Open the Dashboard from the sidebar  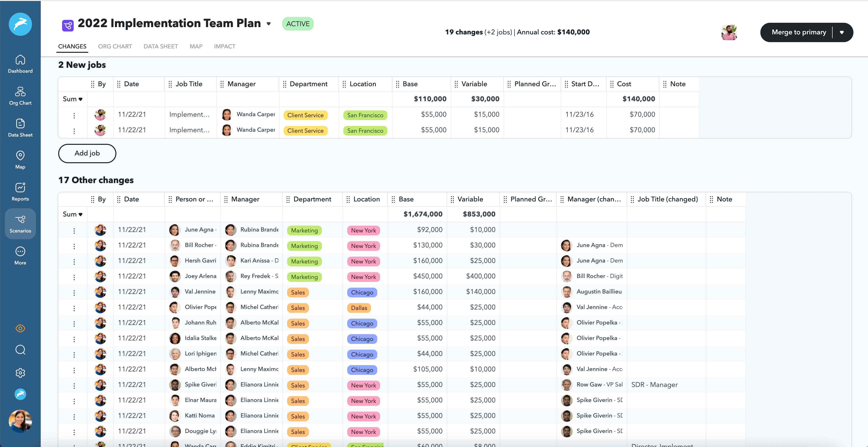pos(20,64)
